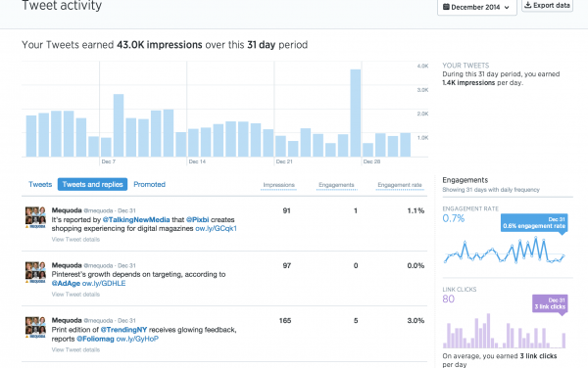Open the @AdAge mention link
The image size is (588, 368).
[x=66, y=284]
